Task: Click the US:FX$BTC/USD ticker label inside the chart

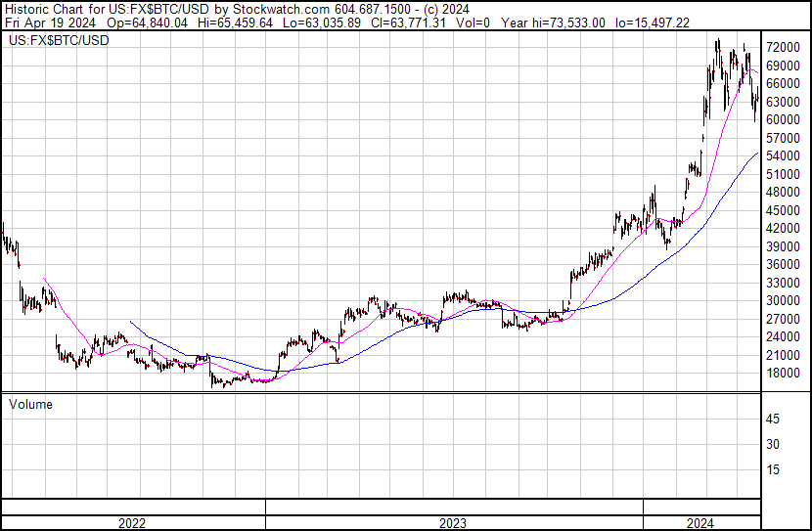Action: tap(59, 41)
